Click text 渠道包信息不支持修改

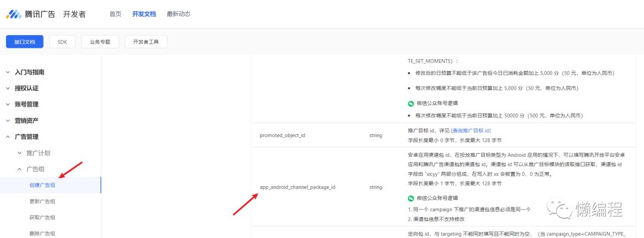coord(439,219)
